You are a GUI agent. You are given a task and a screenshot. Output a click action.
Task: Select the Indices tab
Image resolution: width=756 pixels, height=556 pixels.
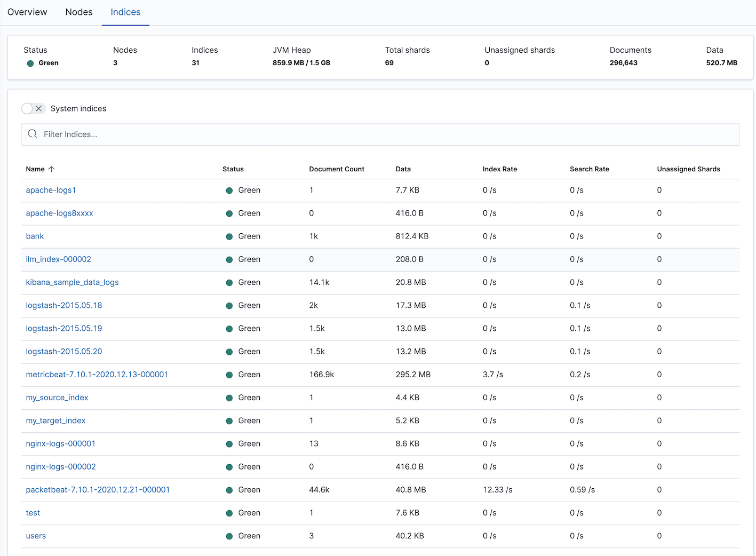(x=125, y=12)
